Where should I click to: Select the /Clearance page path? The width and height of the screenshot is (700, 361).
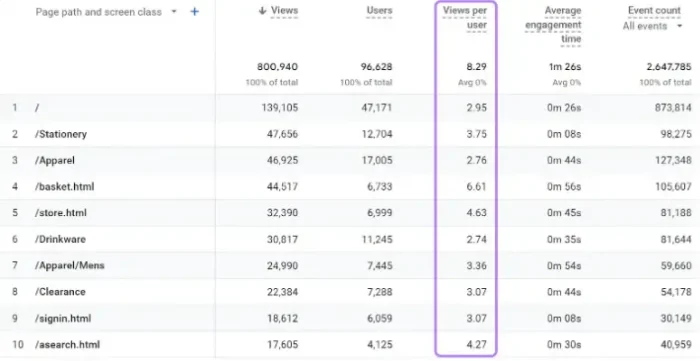(60, 292)
